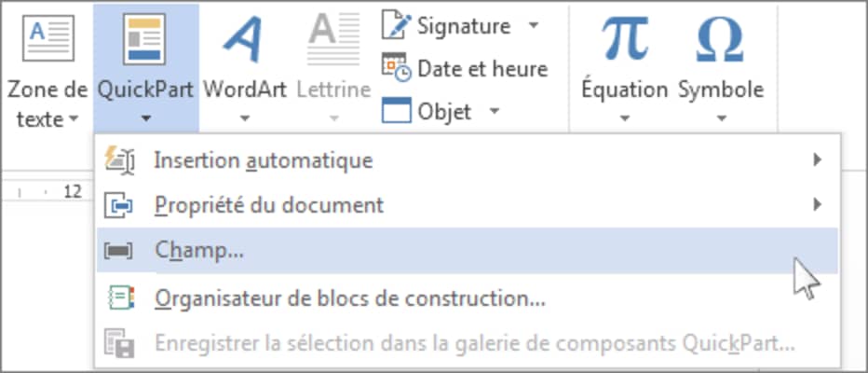Click the Organisateur de blocs icon
This screenshot has height=373, width=868.
tap(121, 299)
